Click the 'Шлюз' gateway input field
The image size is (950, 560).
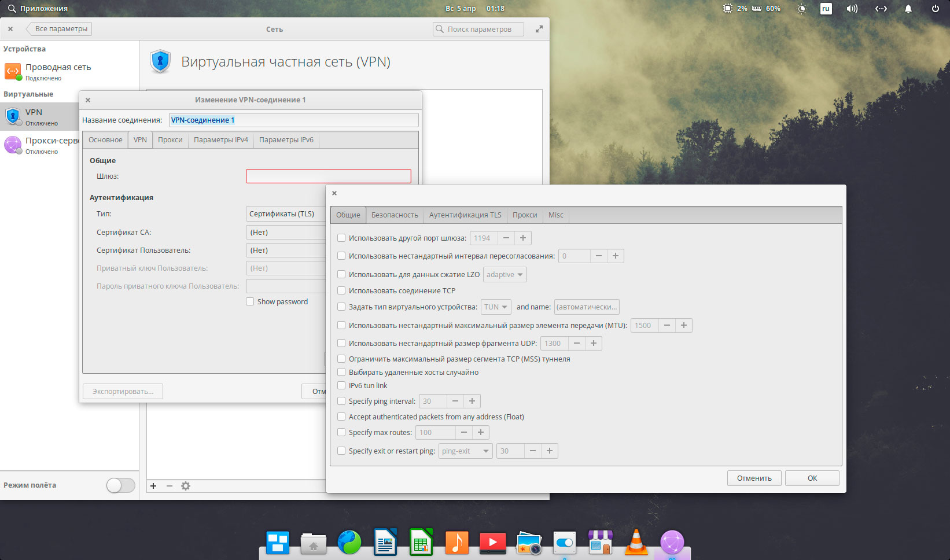(328, 176)
